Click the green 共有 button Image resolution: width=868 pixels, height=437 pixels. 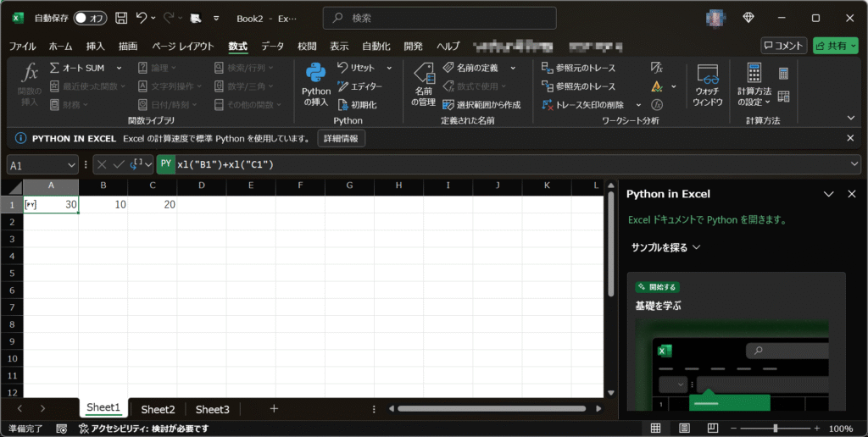(x=835, y=46)
